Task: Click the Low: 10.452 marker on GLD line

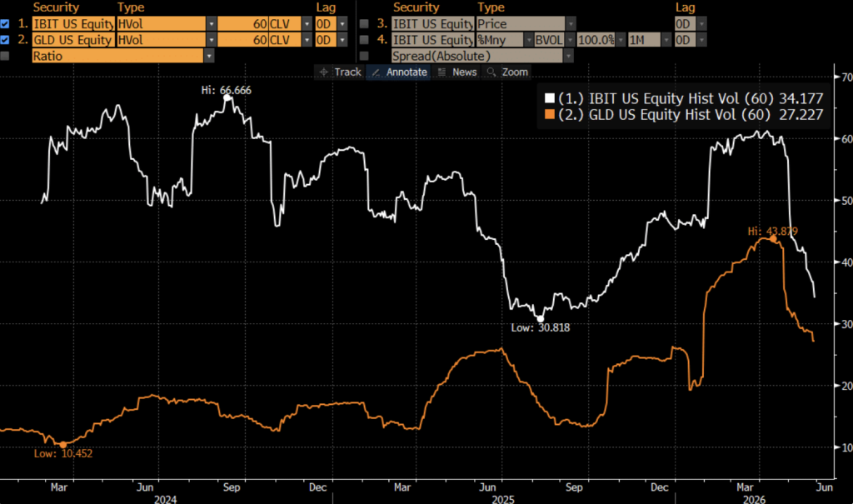Action: [x=62, y=445]
